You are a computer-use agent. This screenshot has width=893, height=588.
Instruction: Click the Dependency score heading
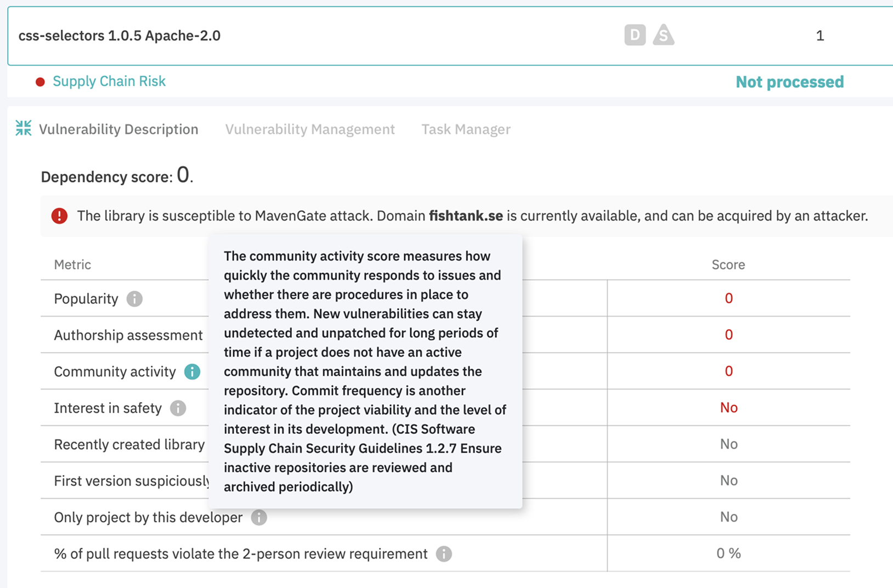coord(117,176)
